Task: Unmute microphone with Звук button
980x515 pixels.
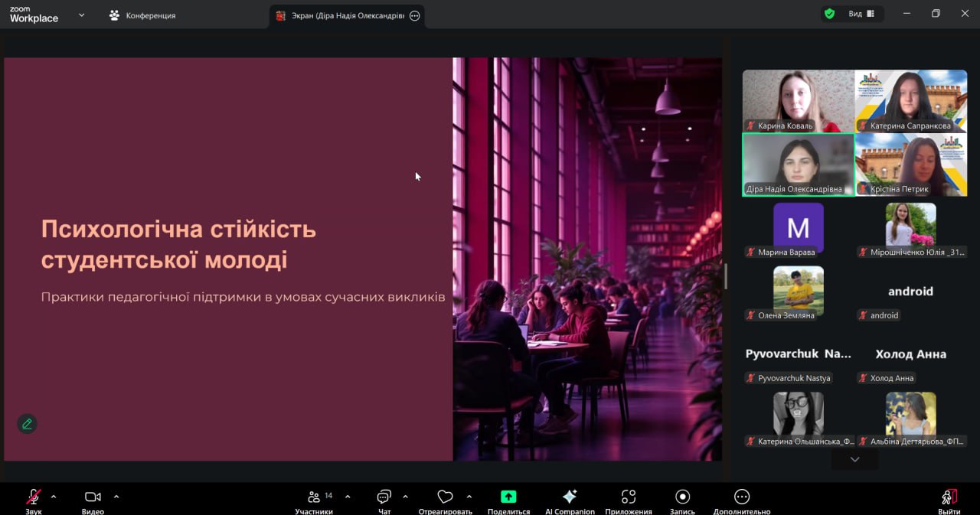Action: [34, 497]
